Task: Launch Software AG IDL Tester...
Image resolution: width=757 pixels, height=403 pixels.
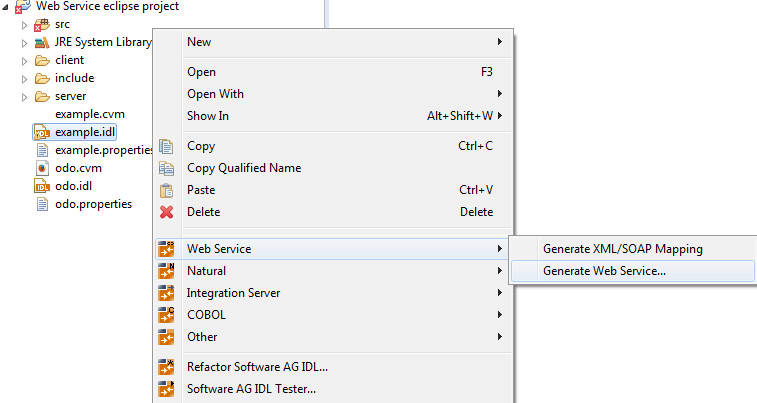Action: [x=333, y=389]
